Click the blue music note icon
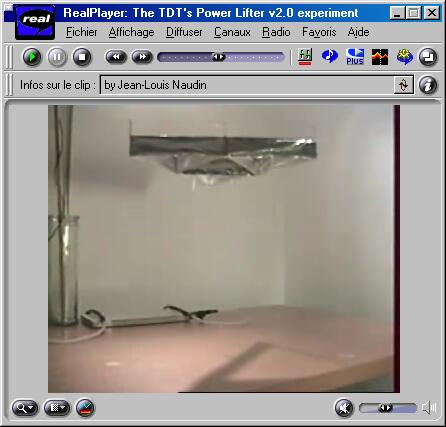 tap(329, 56)
